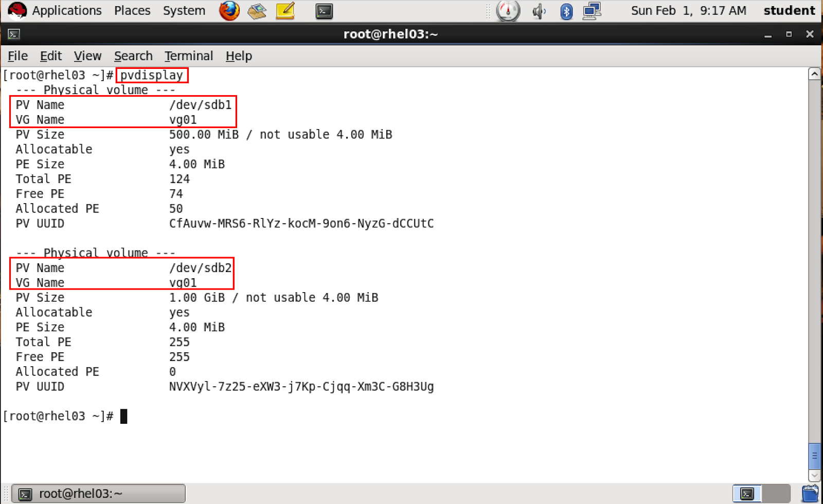Open the Search menu in terminal
This screenshot has height=504, width=823.
(x=133, y=56)
